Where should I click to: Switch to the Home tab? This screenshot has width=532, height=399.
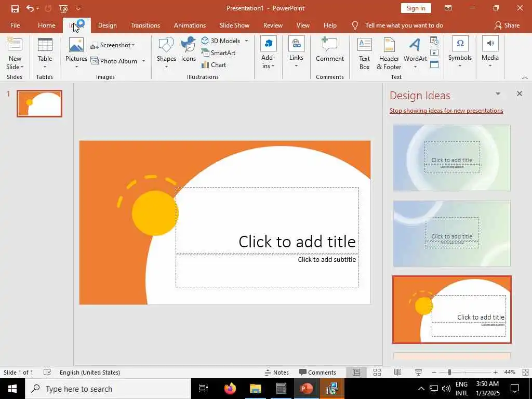46,25
